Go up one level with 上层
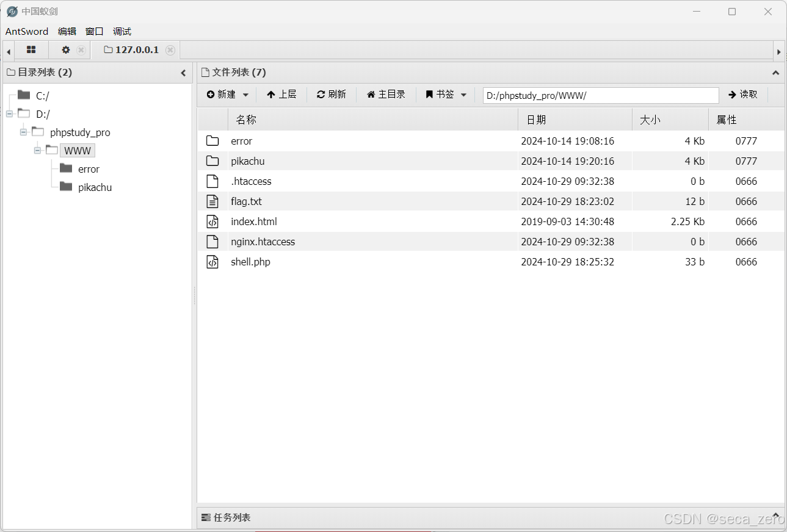The image size is (787, 532). point(281,95)
